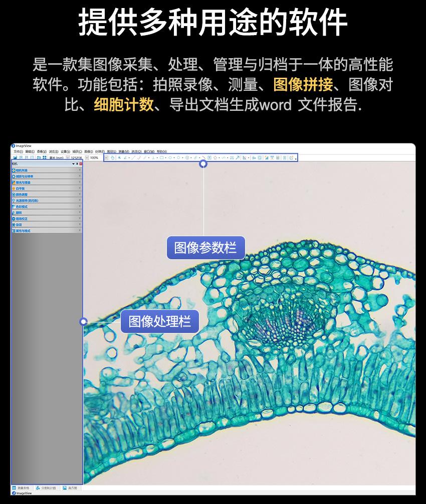Click the export icon at toolbar end

pyautogui.click(x=291, y=157)
